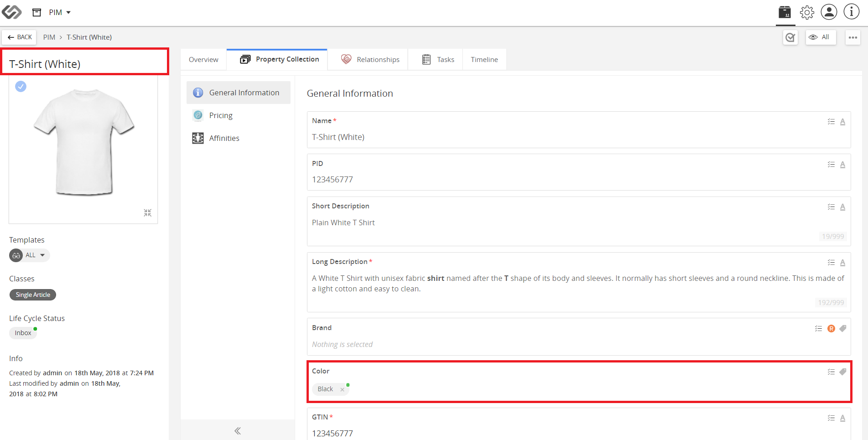This screenshot has height=440, width=868.
Task: Click the text format icon in Short Description
Action: (842, 207)
